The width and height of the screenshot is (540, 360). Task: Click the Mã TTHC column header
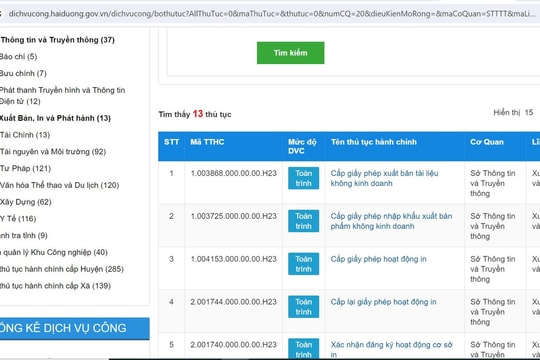click(x=207, y=142)
